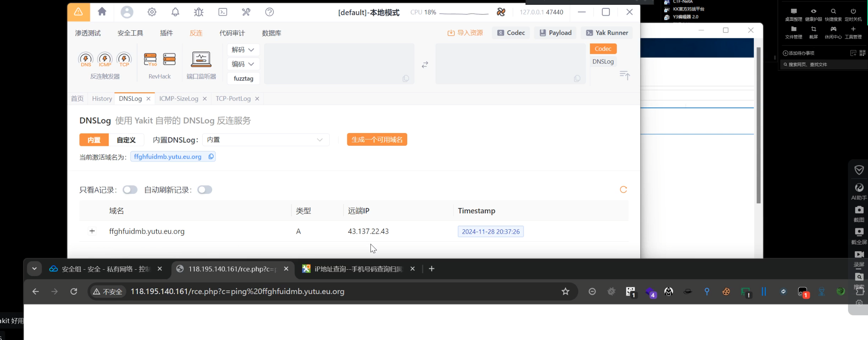Viewport: 868px width, 340px height.
Task: Open the TCP reverse trigger icon
Action: (x=124, y=60)
